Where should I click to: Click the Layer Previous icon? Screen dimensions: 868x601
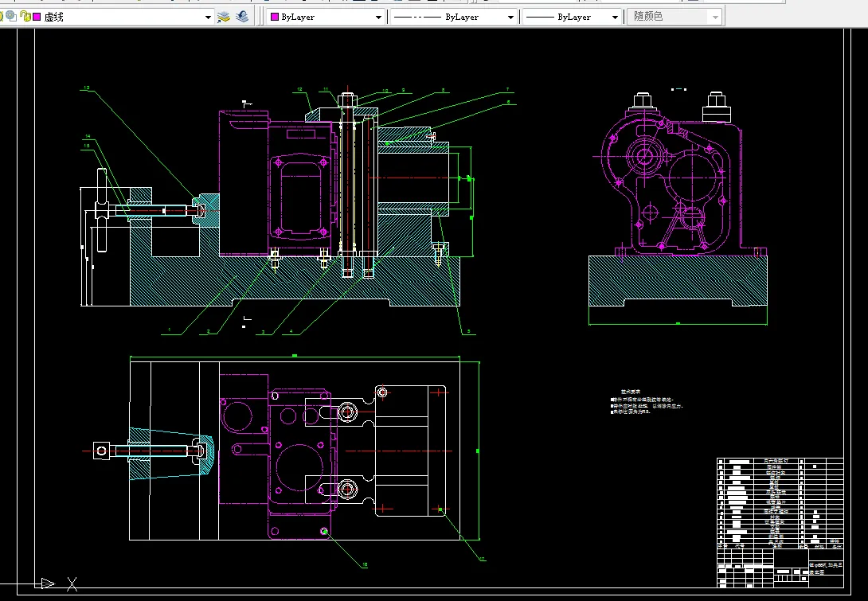click(x=242, y=16)
